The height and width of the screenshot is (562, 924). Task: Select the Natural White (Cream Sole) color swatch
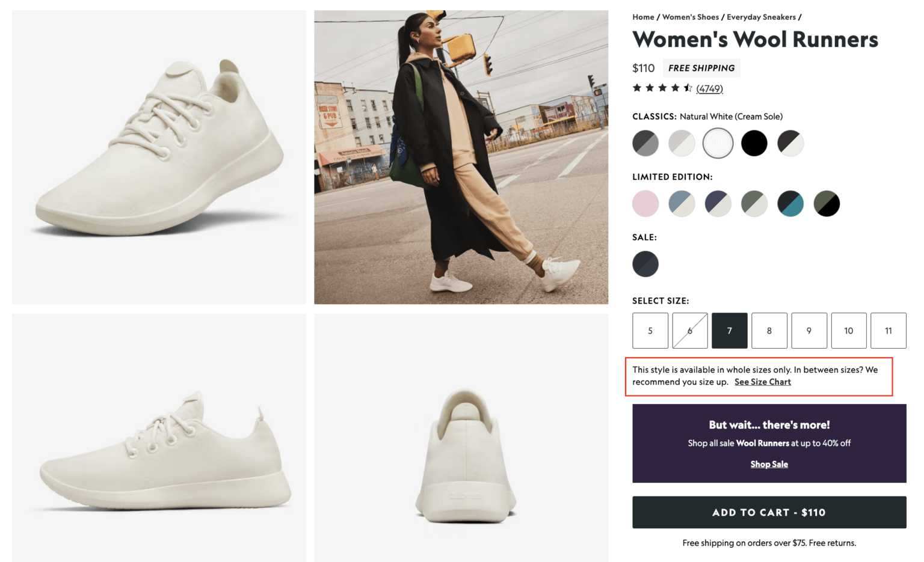pos(718,143)
